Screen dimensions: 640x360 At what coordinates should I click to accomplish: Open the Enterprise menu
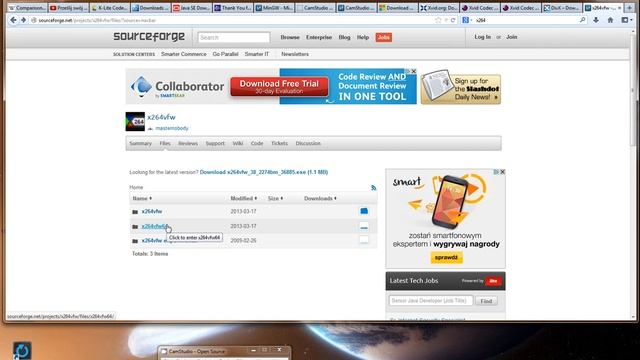click(319, 37)
